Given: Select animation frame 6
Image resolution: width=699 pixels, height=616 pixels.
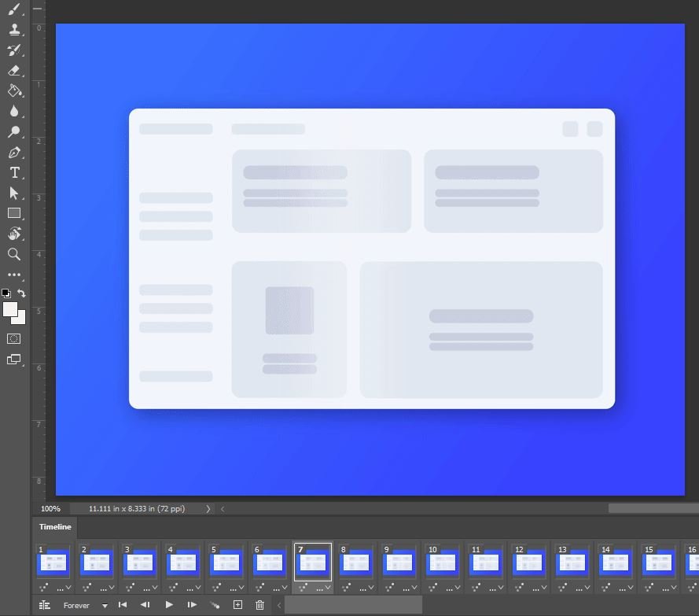Looking at the screenshot, I should point(270,562).
